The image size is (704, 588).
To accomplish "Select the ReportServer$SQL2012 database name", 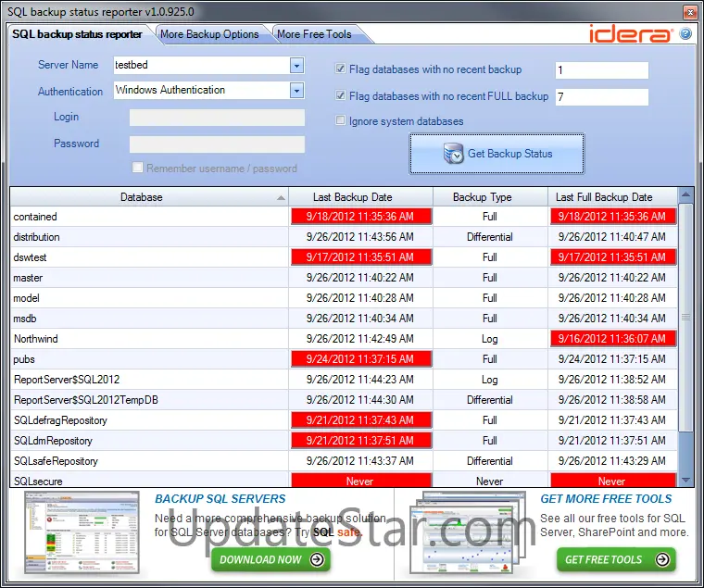I will coord(67,380).
